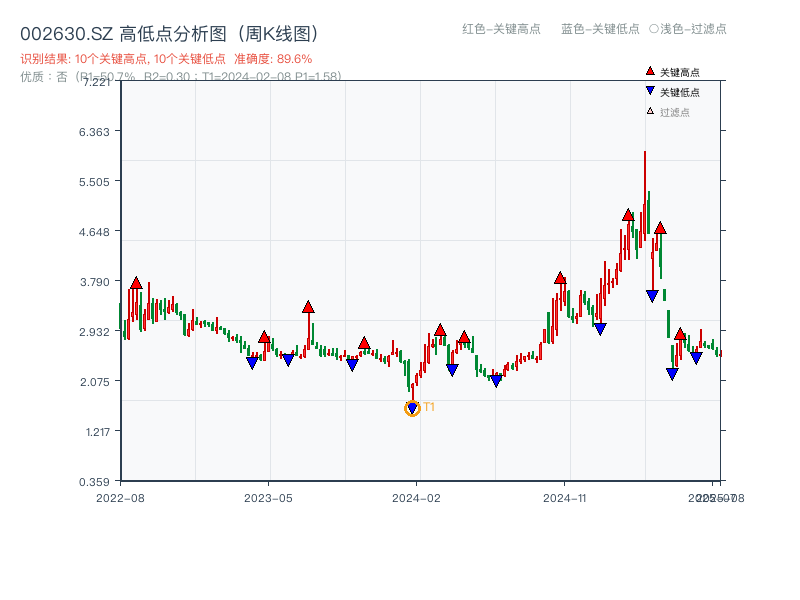
Task: Select the blue key-low marker circled in orange at T1
Action: (412, 408)
